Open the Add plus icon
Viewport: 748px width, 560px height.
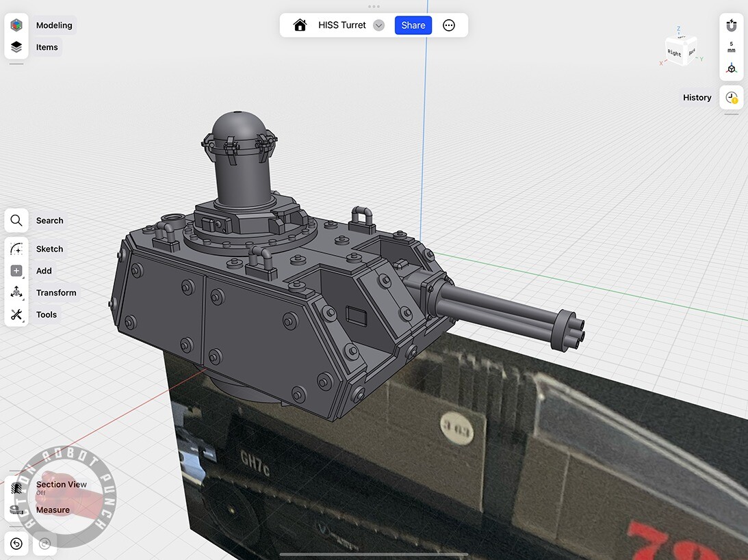pyautogui.click(x=16, y=271)
